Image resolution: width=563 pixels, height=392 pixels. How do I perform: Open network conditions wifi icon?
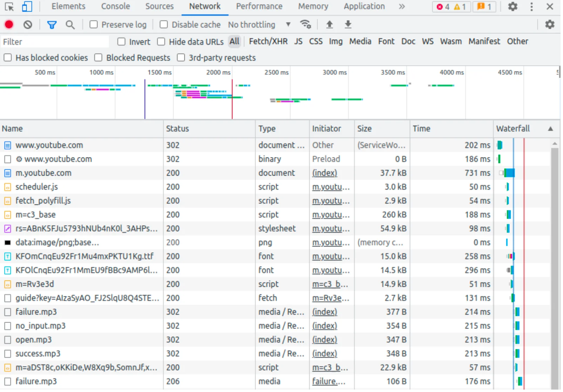[x=305, y=24]
